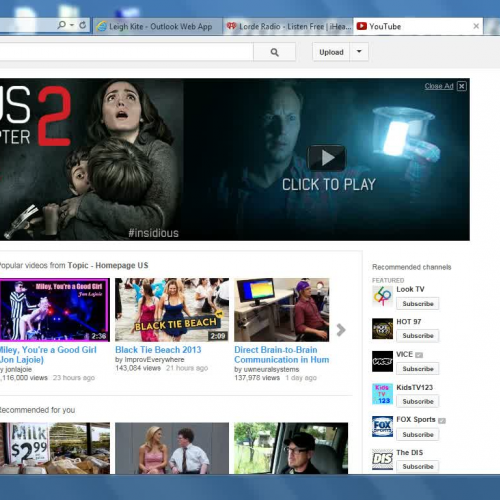Open the Milk $2.99 recommended video thumbnail
Screen dimensions: 500x500
(54, 448)
